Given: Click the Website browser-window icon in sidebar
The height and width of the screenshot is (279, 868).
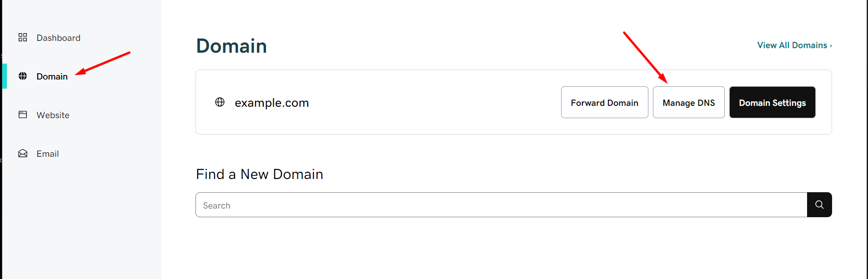Looking at the screenshot, I should pos(23,115).
